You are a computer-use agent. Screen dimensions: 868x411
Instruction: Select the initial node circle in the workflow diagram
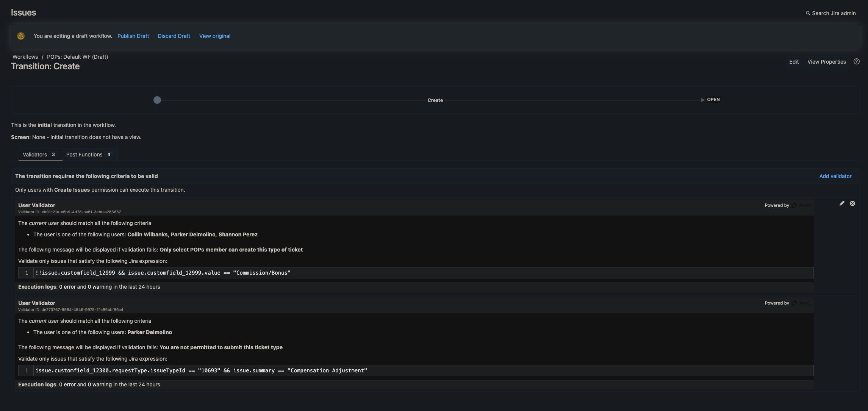point(157,100)
